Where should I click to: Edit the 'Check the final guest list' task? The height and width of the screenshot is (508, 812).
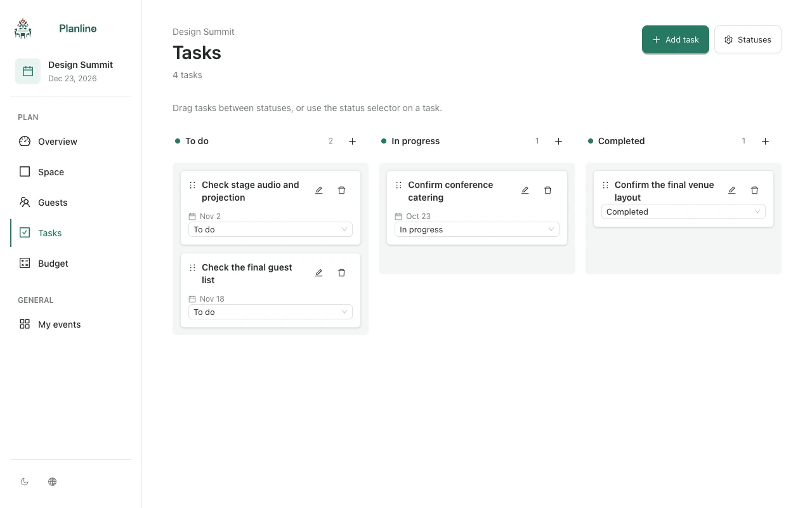319,273
